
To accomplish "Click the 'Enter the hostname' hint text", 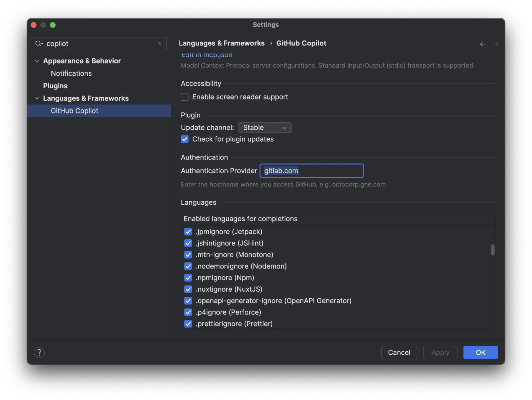I will pyautogui.click(x=283, y=184).
